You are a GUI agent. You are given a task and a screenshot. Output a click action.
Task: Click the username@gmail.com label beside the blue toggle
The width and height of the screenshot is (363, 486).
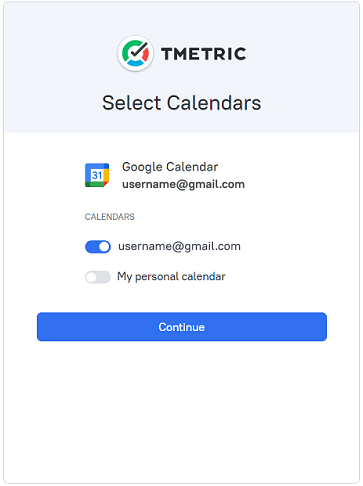(179, 246)
